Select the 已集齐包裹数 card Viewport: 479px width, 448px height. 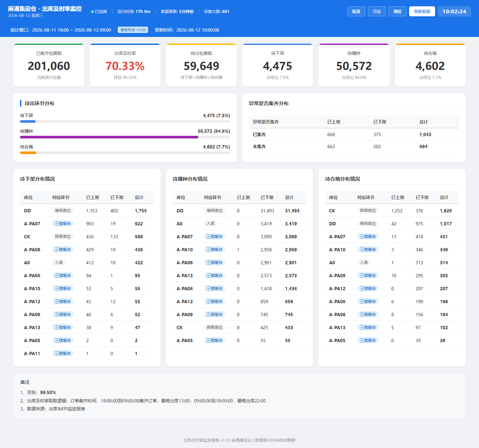[49, 65]
